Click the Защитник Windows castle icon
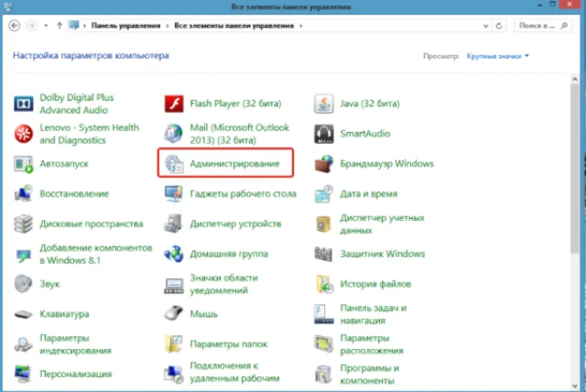The width and height of the screenshot is (586, 392). (x=323, y=254)
